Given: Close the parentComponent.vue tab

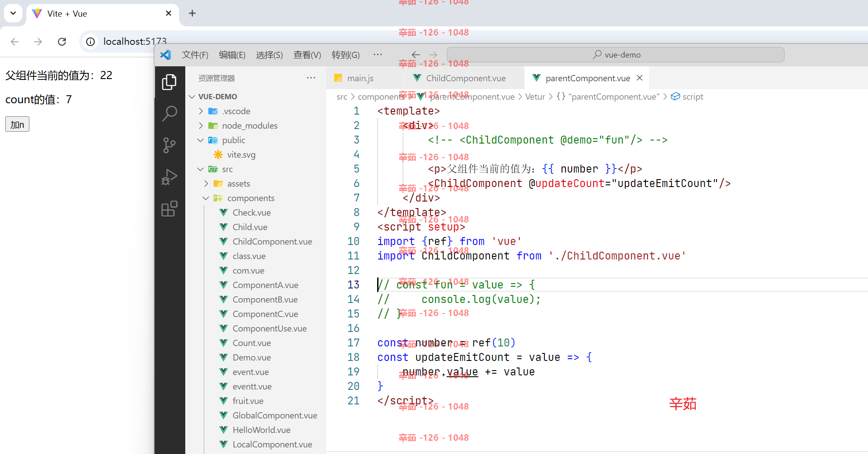Looking at the screenshot, I should (640, 78).
